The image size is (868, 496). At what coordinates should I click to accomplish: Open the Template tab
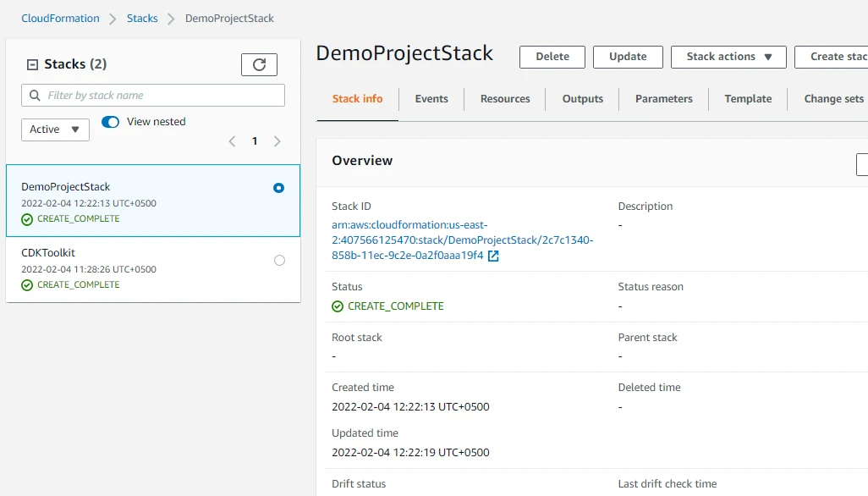748,99
